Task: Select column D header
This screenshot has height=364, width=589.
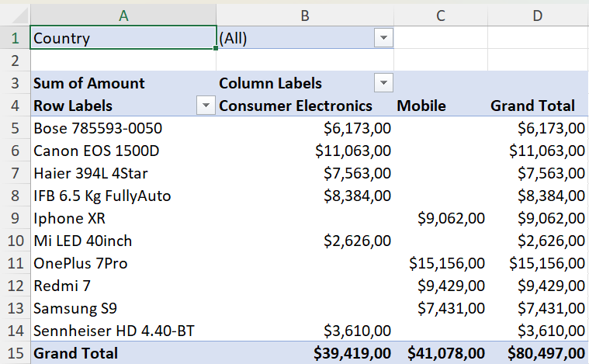Action: coord(538,16)
